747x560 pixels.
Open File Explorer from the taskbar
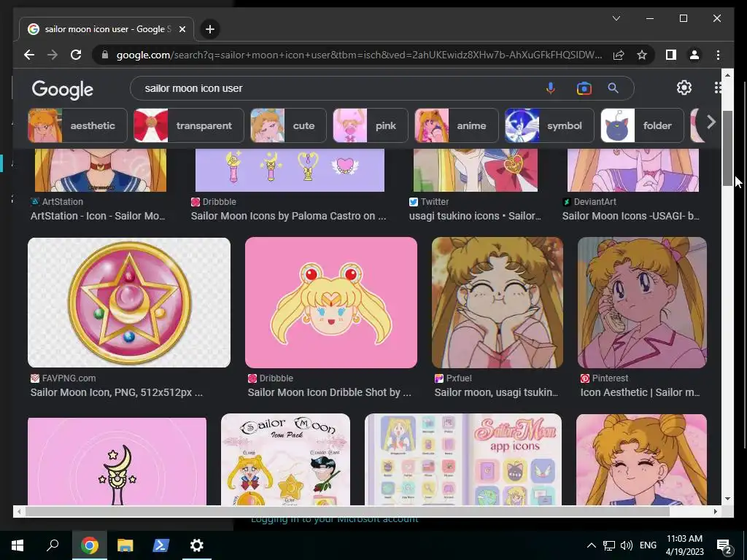point(125,545)
